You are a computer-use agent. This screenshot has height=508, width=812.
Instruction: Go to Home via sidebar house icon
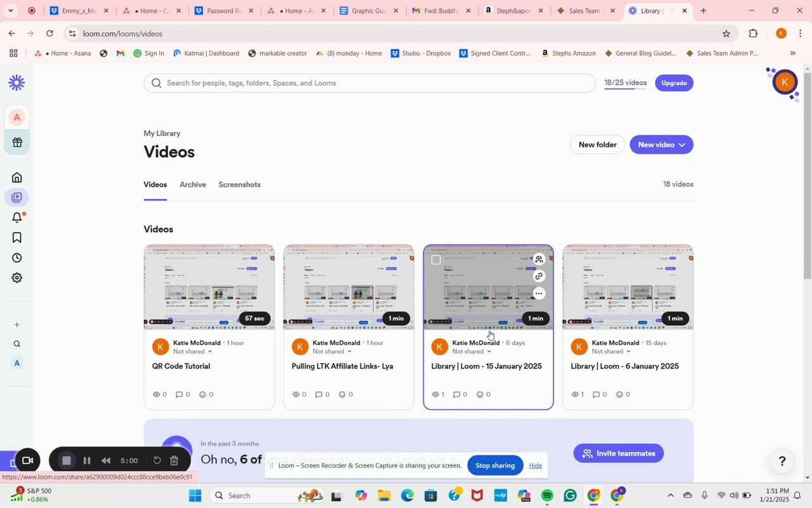(17, 177)
